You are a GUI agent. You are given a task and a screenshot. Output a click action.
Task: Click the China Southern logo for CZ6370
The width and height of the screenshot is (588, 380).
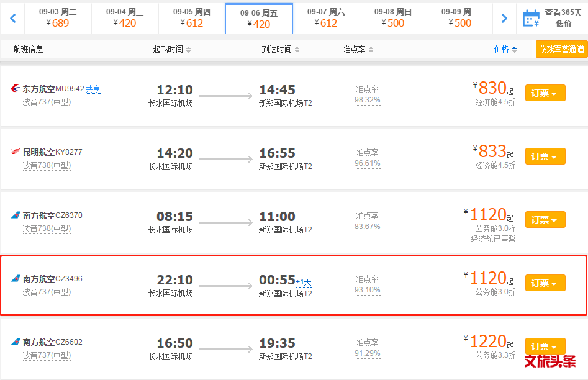16,215
